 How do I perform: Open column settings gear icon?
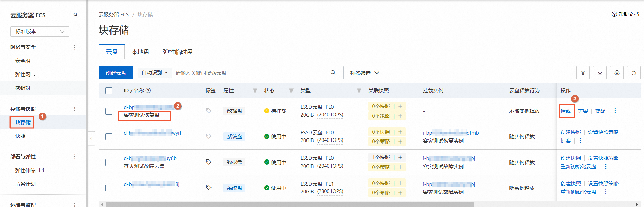tap(617, 73)
